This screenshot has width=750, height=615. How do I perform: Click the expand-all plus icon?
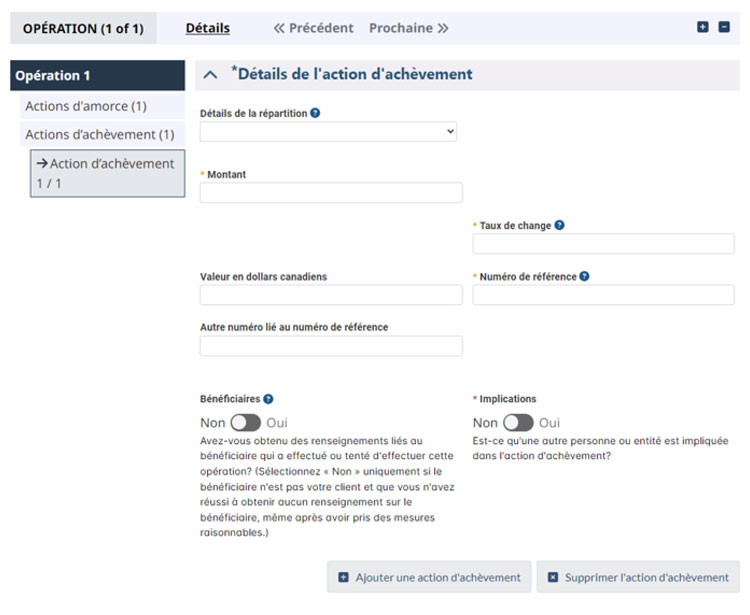coord(703,28)
